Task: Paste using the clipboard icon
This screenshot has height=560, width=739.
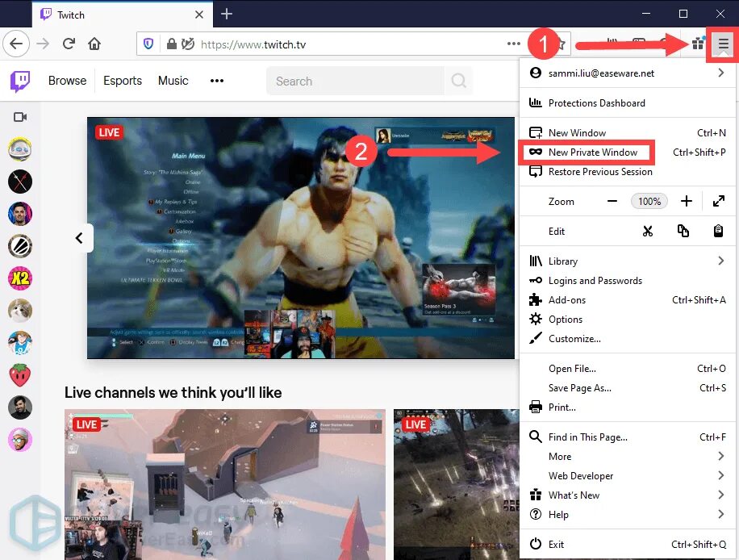Action: tap(718, 231)
